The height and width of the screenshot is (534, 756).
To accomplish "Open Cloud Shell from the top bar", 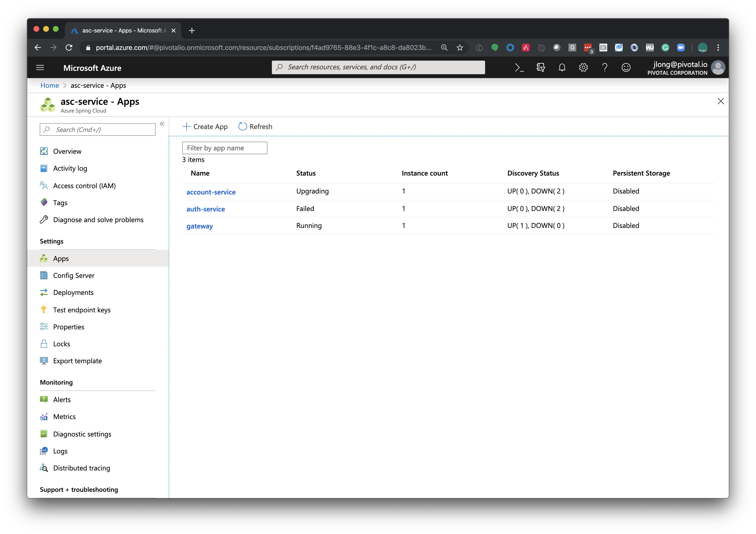I will pos(519,68).
